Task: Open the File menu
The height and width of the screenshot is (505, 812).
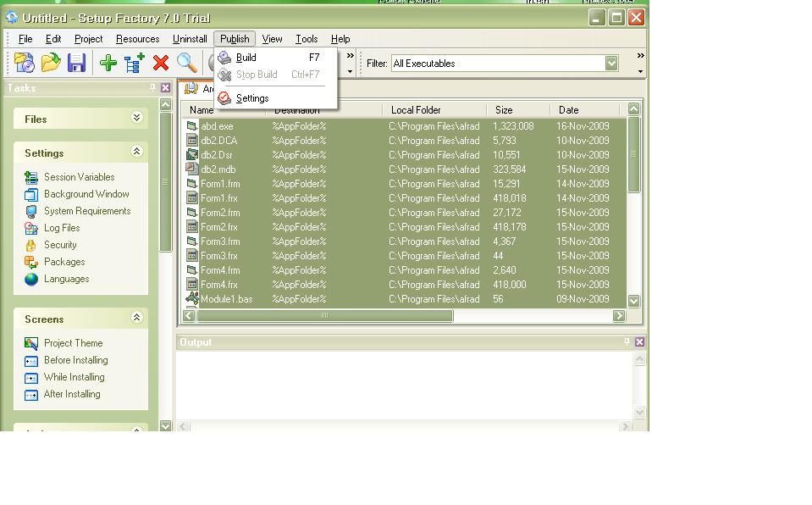Action: tap(25, 39)
